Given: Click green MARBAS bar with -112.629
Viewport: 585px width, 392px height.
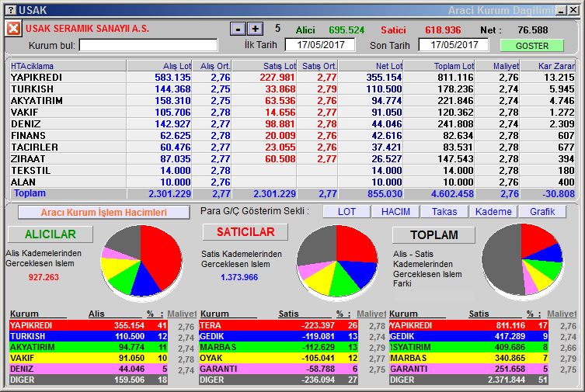Looking at the screenshot, I should click(x=278, y=347).
